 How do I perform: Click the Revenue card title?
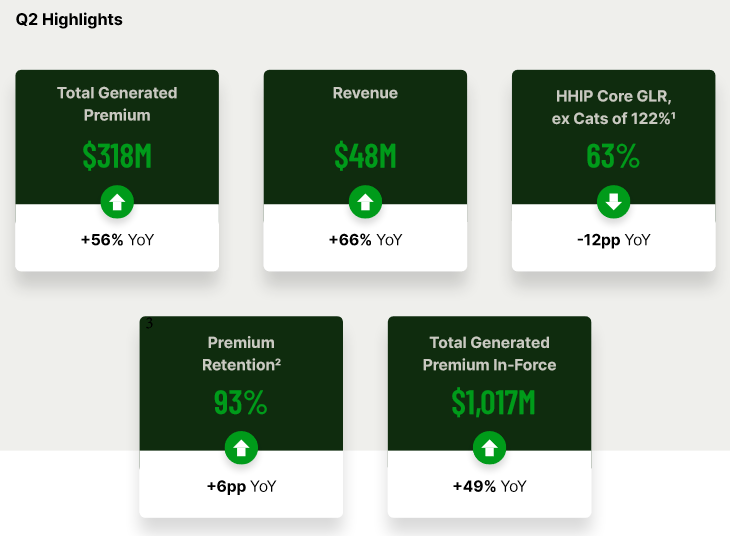(365, 93)
